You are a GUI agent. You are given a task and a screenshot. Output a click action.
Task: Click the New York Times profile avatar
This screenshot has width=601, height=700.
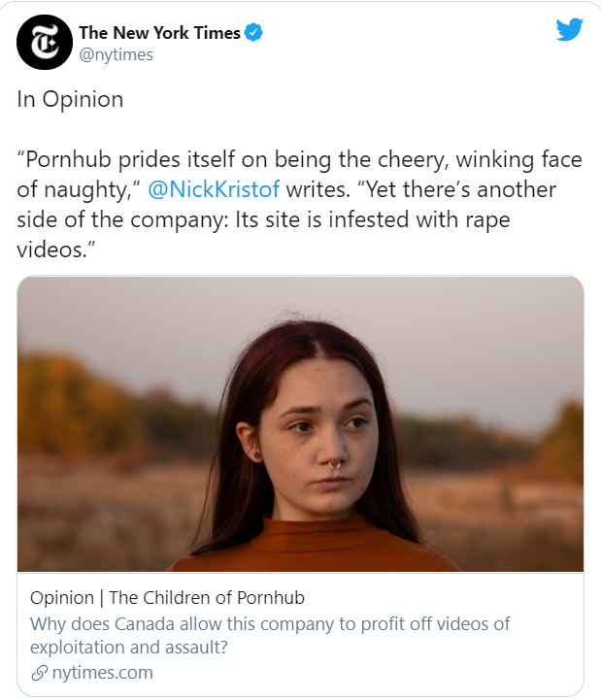point(44,43)
